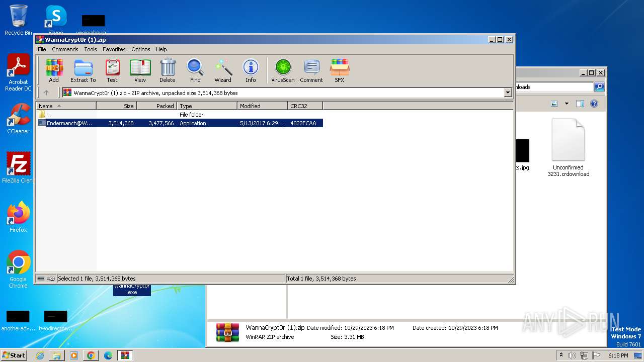Run VirusScan from the toolbar
The height and width of the screenshot is (362, 644).
(283, 70)
